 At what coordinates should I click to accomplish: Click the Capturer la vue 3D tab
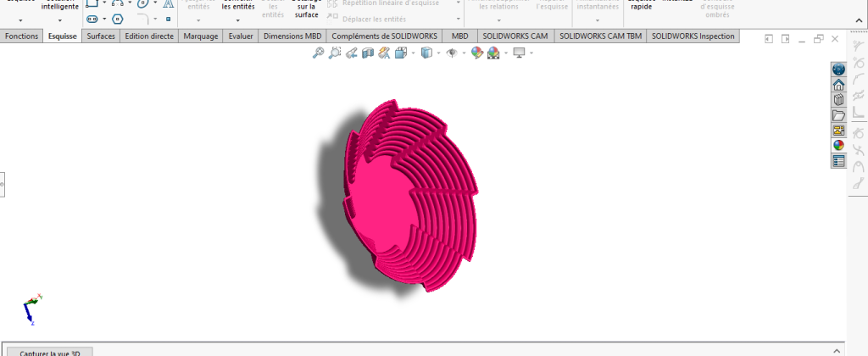pyautogui.click(x=50, y=352)
